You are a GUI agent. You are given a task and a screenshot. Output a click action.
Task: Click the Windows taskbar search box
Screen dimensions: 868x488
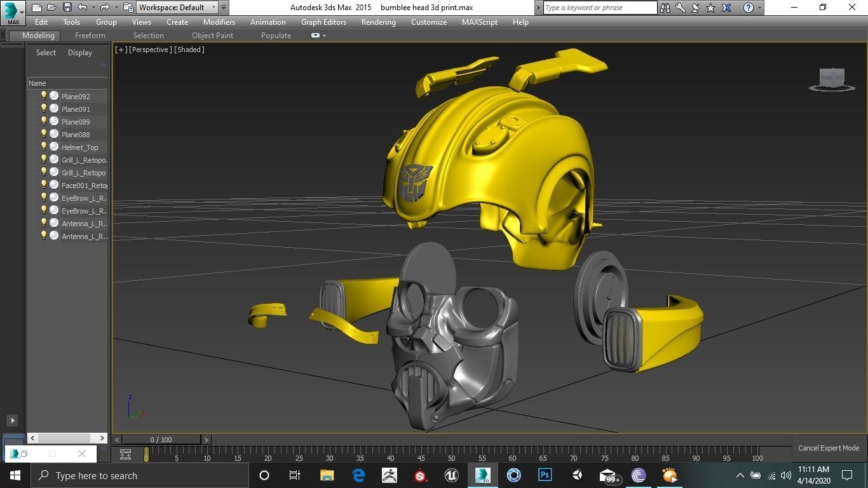coord(139,475)
